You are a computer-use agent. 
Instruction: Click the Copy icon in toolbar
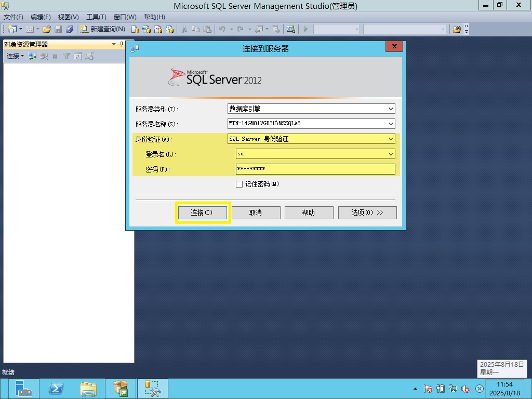point(195,29)
